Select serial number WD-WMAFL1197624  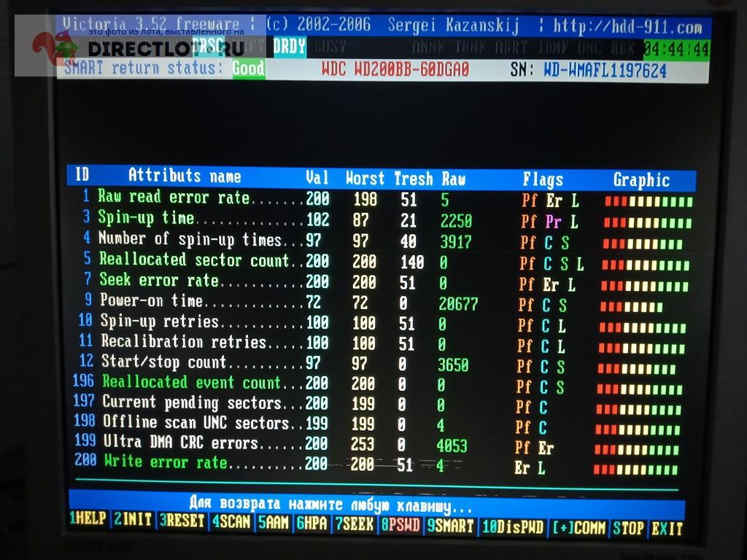point(605,71)
